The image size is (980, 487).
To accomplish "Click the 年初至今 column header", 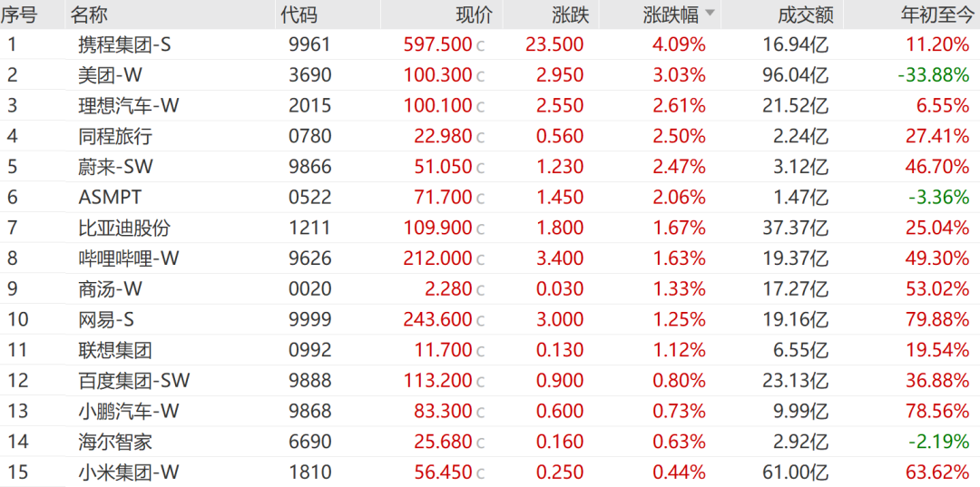I will 935,15.
